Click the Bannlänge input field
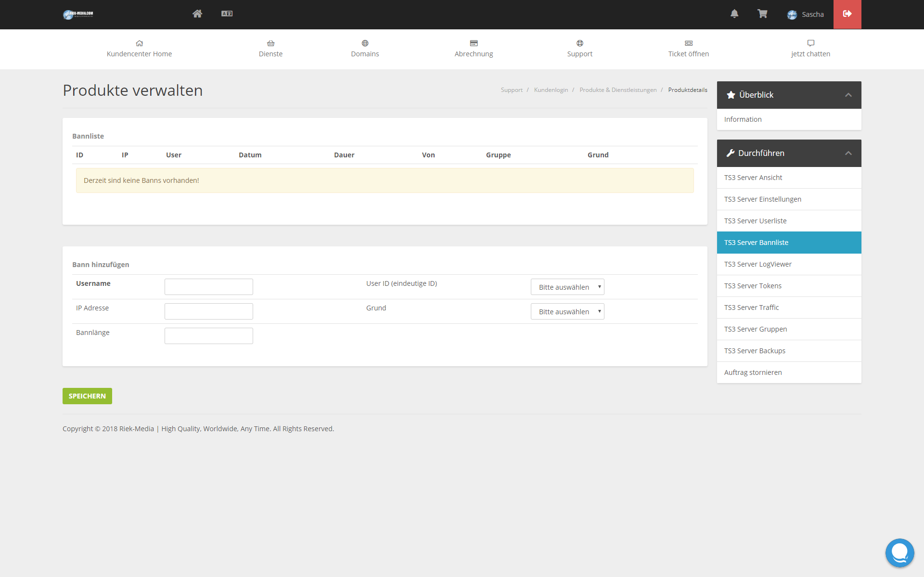Image resolution: width=924 pixels, height=577 pixels. [x=208, y=336]
